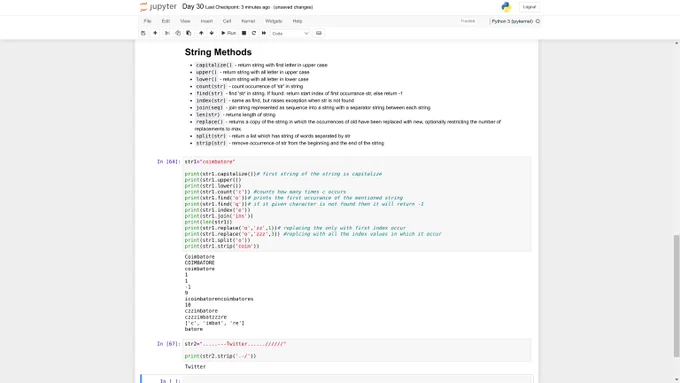
Task: Click the scrollbar down arrow
Action: 676,380
